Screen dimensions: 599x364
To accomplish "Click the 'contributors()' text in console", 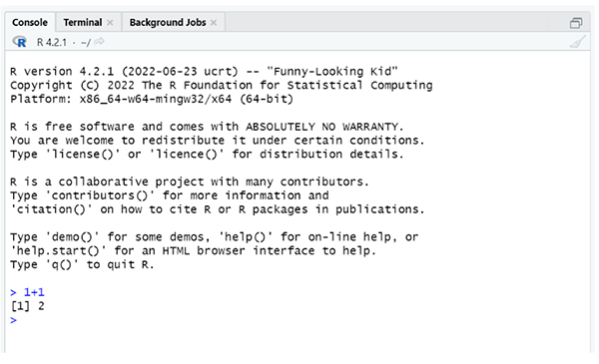I will (100, 195).
